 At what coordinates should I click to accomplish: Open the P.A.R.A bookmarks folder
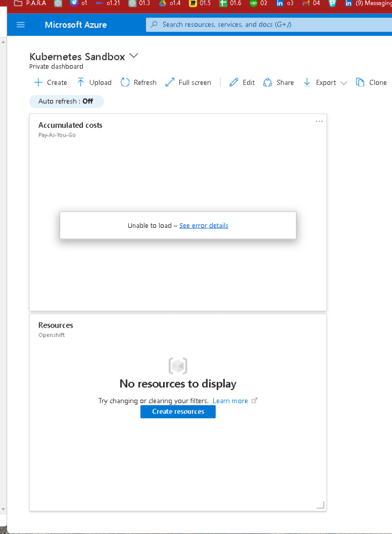[x=30, y=3]
